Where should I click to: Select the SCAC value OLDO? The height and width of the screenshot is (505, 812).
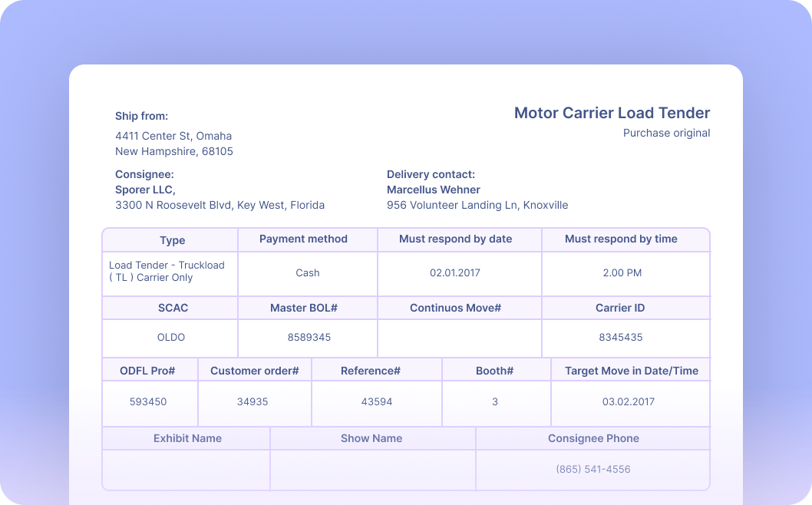coord(171,338)
